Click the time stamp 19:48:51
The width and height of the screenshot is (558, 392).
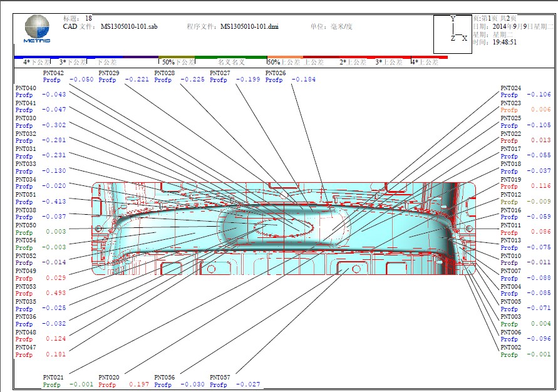pyautogui.click(x=504, y=43)
